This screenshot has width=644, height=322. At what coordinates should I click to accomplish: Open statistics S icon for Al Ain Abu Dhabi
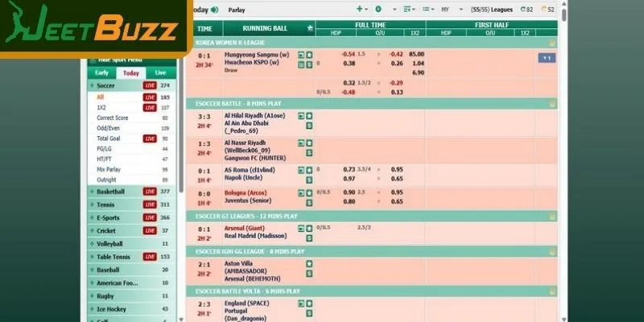309,126
